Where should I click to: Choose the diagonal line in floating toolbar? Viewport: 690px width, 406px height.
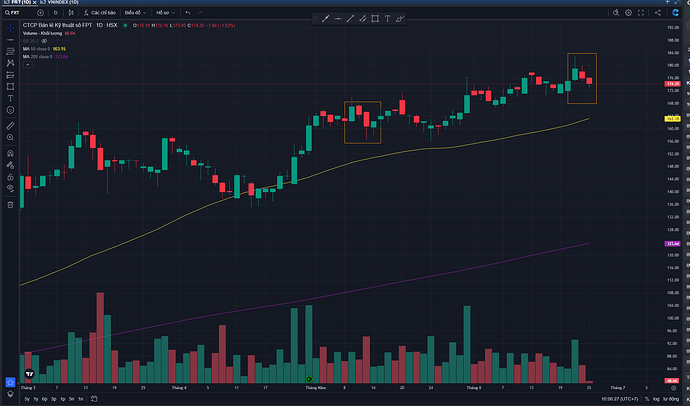pyautogui.click(x=350, y=18)
